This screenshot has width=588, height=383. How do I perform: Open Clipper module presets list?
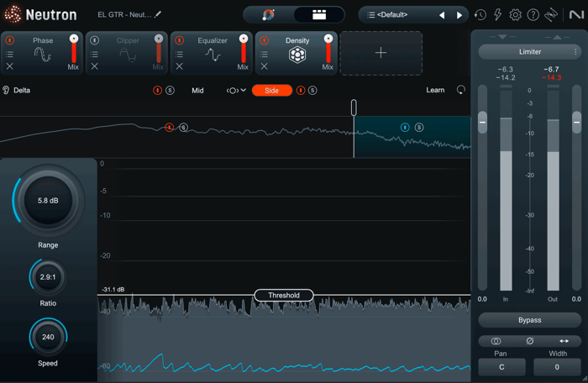click(94, 55)
